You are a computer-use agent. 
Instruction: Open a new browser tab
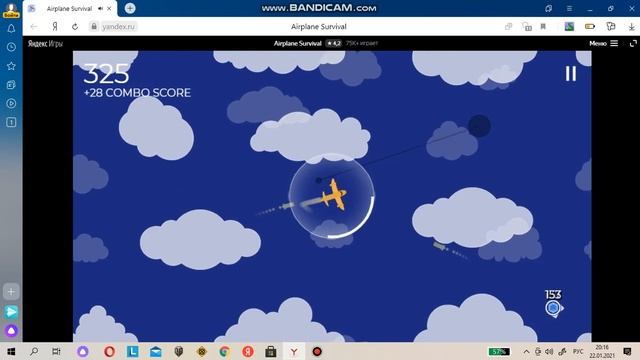(x=130, y=8)
